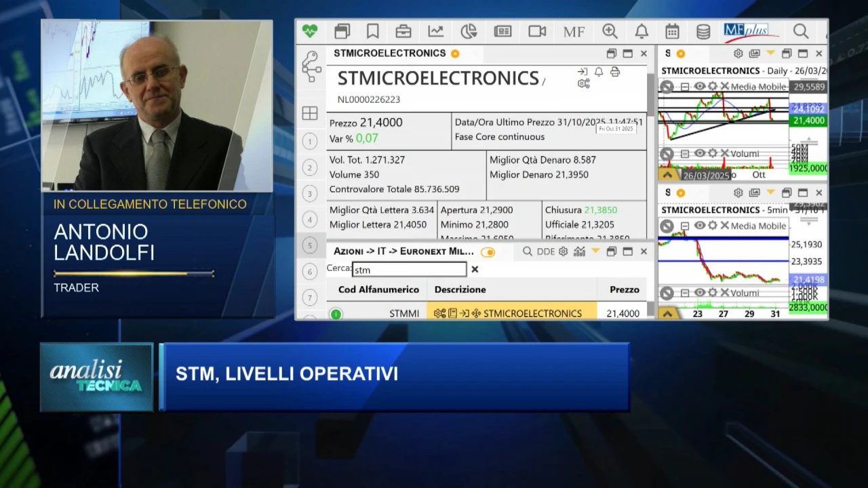Open Media Mobile settings gear in Daily chart
Screen dimensions: 868x488
713,87
